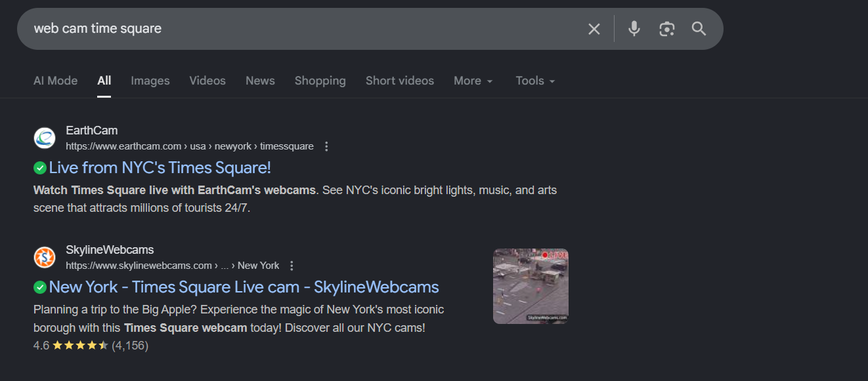Open the News tab
Screen dimensions: 868x381
point(260,81)
